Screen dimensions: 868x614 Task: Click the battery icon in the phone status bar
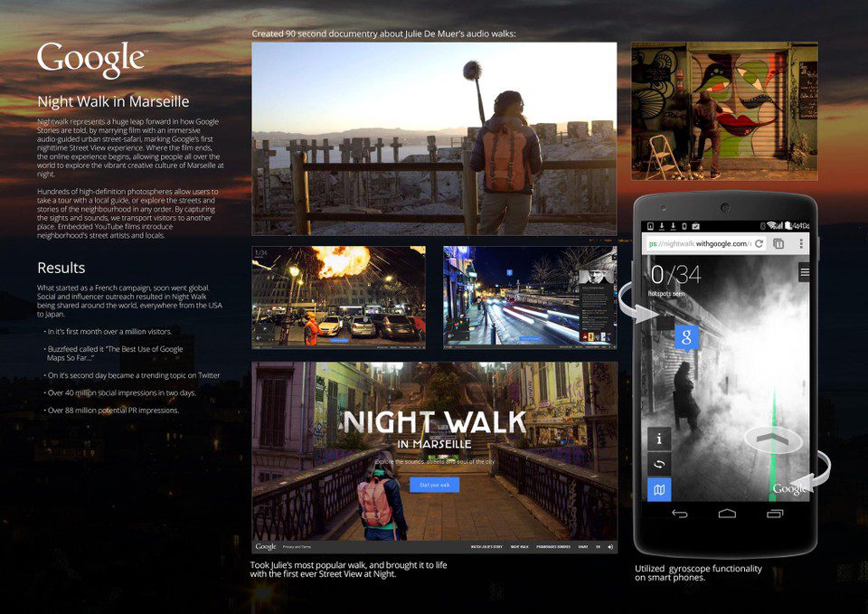(789, 226)
